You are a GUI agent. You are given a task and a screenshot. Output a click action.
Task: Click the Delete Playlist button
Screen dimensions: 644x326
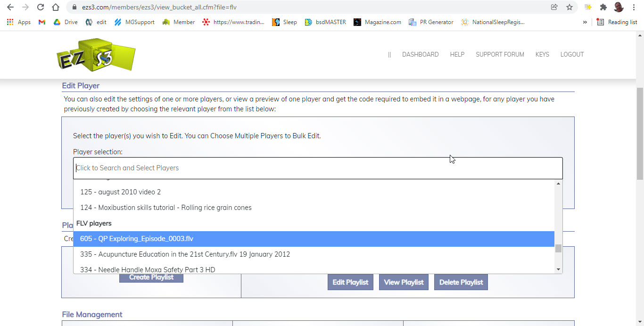pos(461,282)
